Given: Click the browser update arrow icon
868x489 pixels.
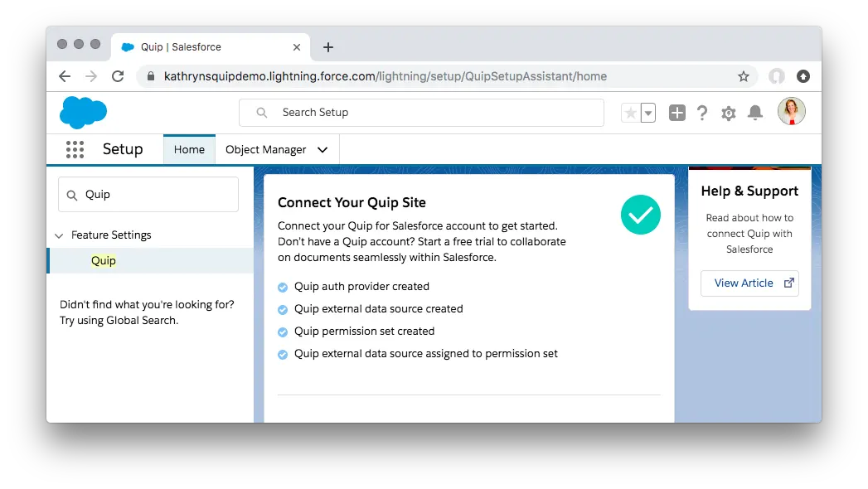Looking at the screenshot, I should click(x=803, y=76).
